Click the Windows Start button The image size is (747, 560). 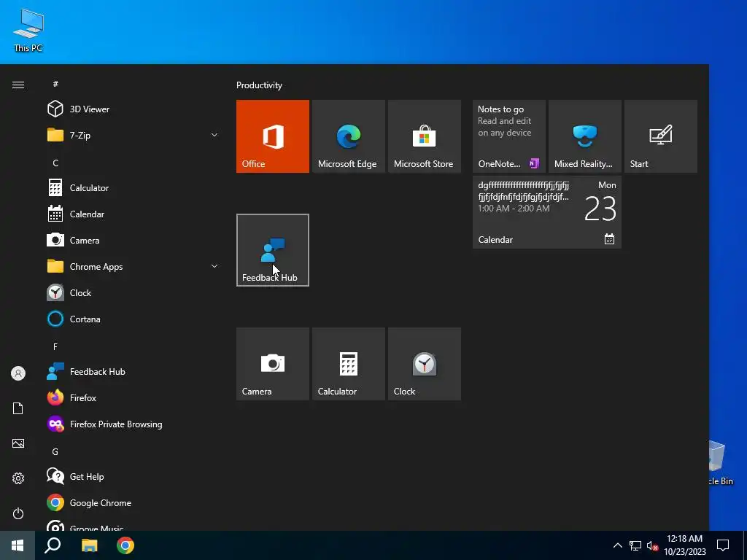(18, 545)
